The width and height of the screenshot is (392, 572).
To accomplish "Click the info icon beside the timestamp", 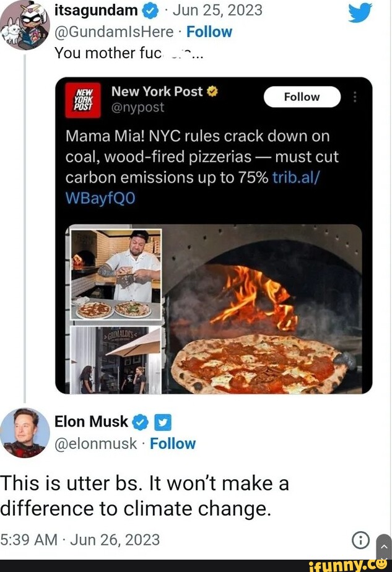I will [x=360, y=540].
